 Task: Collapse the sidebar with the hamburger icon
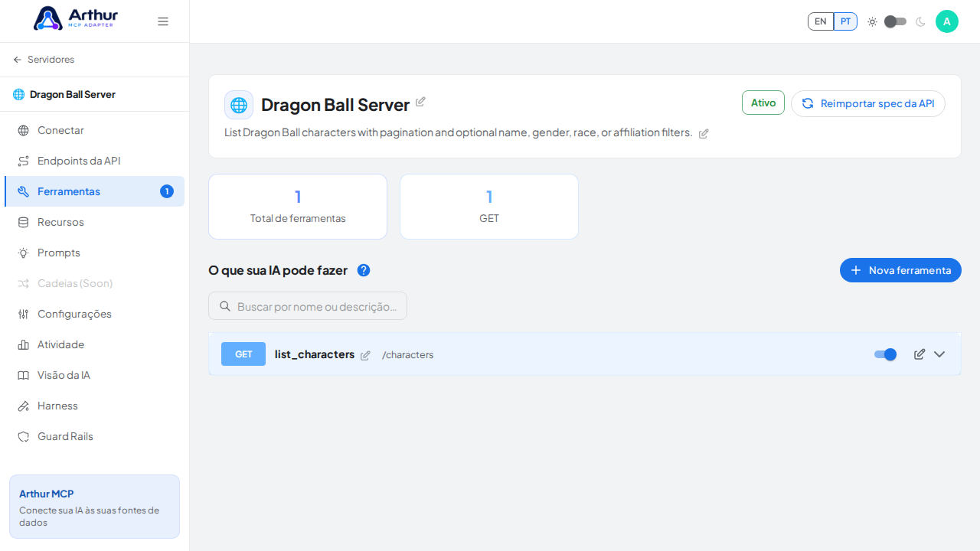click(163, 21)
